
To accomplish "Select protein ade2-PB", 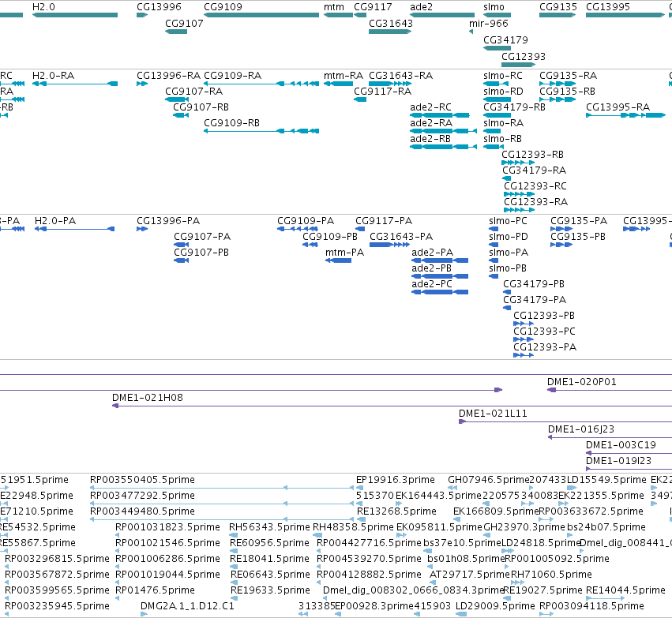I will coord(440,277).
